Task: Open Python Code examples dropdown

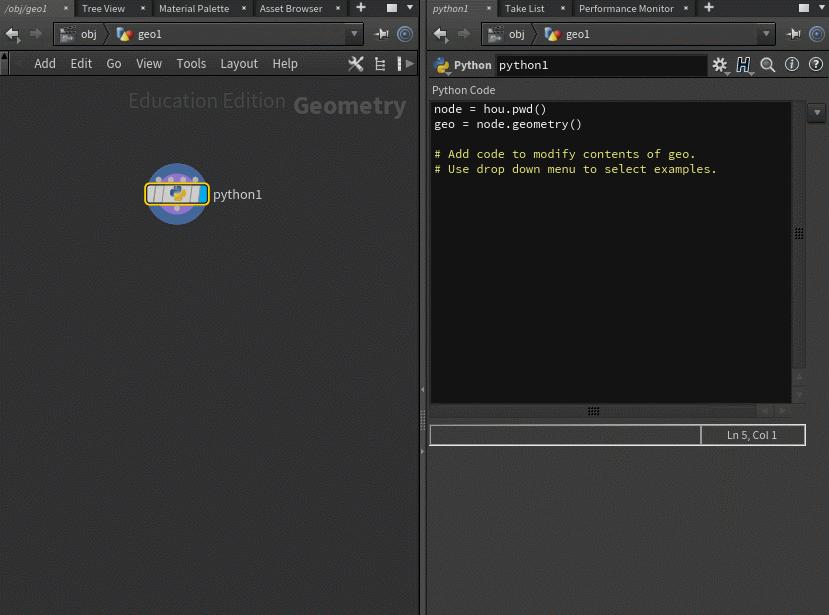Action: [817, 113]
